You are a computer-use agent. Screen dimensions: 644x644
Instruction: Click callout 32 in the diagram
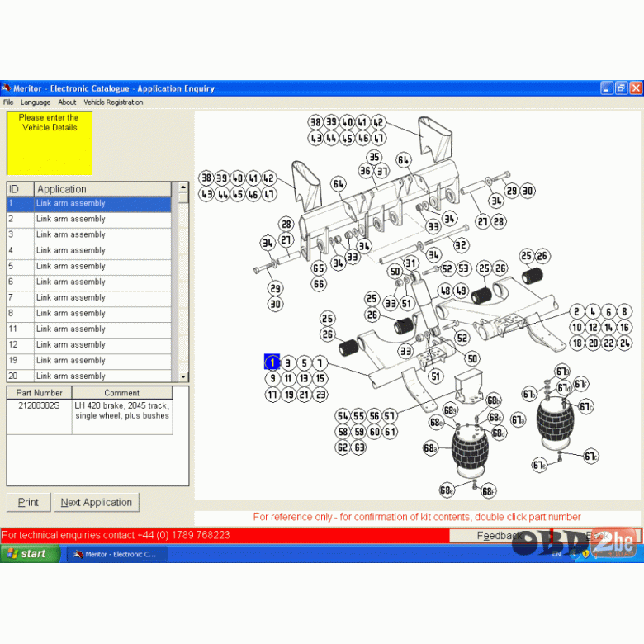(461, 245)
